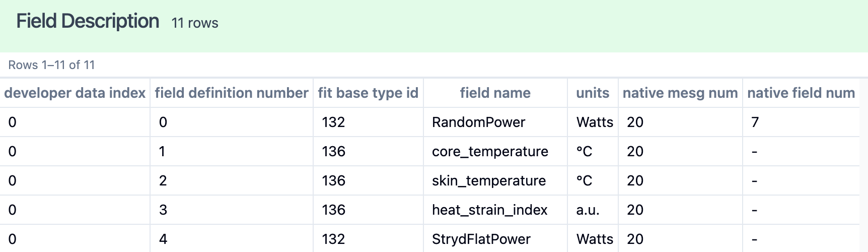Click the Field Description heading
The height and width of the screenshot is (252, 868).
pyautogui.click(x=88, y=21)
